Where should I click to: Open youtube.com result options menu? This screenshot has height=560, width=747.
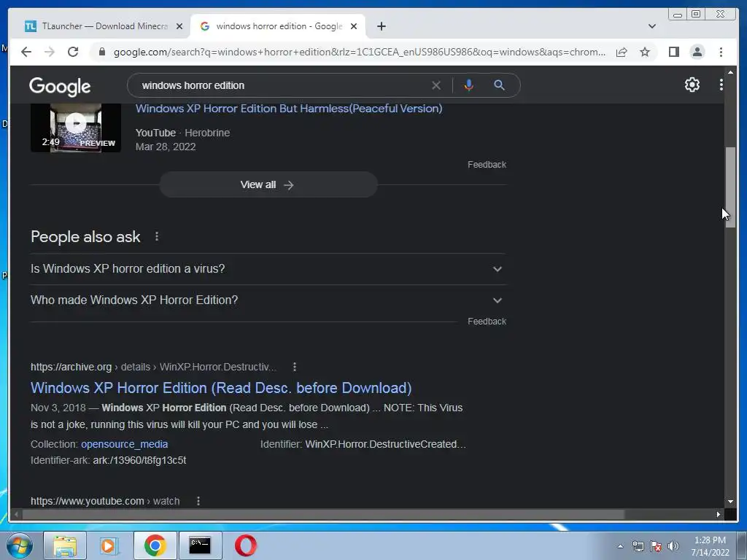198,501
